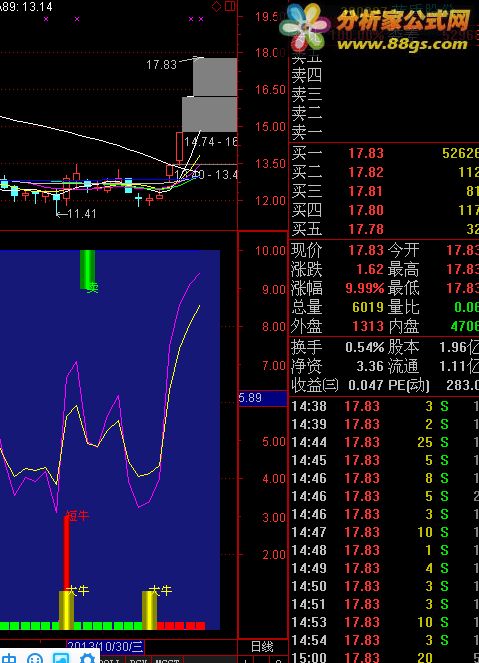Select the 买三 bid price 17.81
This screenshot has width=479, height=663.
(366, 191)
